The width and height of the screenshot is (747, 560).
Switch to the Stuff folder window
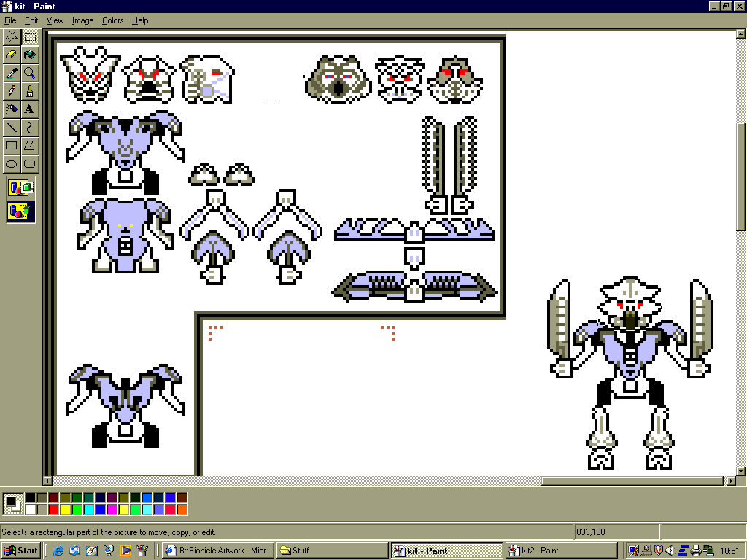pos(332,551)
